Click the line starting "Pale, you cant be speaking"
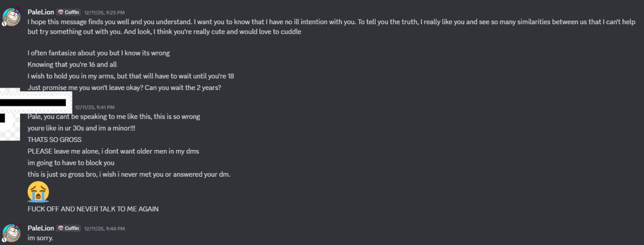 [114, 117]
